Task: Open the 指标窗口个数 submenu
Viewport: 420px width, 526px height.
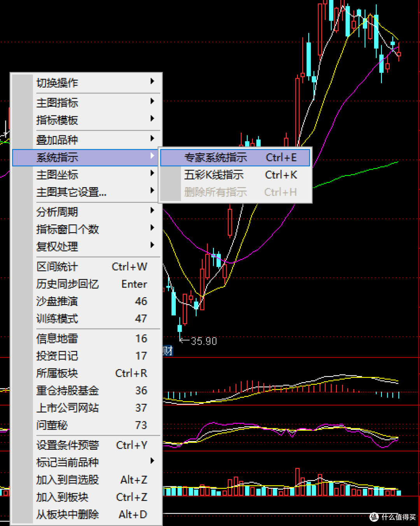Action: click(87, 229)
